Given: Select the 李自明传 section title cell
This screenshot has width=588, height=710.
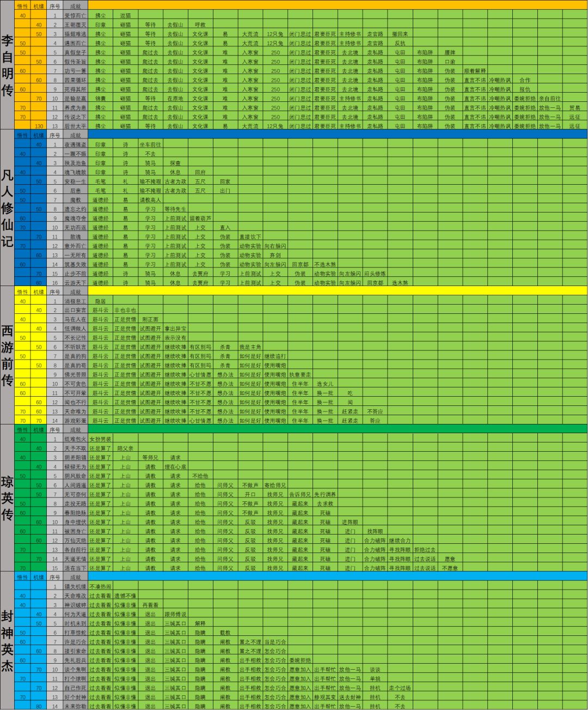Looking at the screenshot, I should tap(7, 65).
